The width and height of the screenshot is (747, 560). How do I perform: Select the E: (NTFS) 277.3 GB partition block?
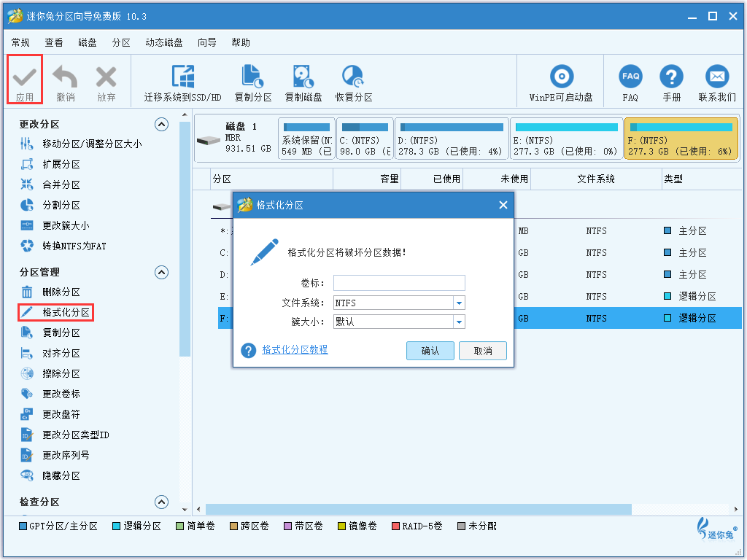[x=566, y=139]
